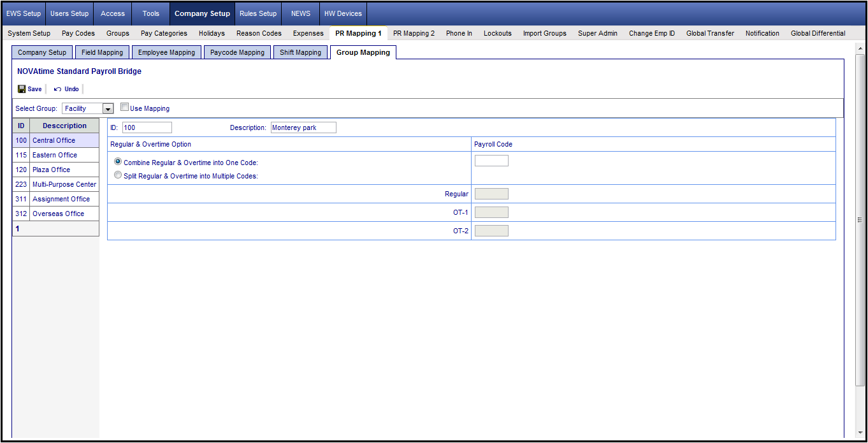Select the PR Mapping 2 tab

pyautogui.click(x=414, y=33)
